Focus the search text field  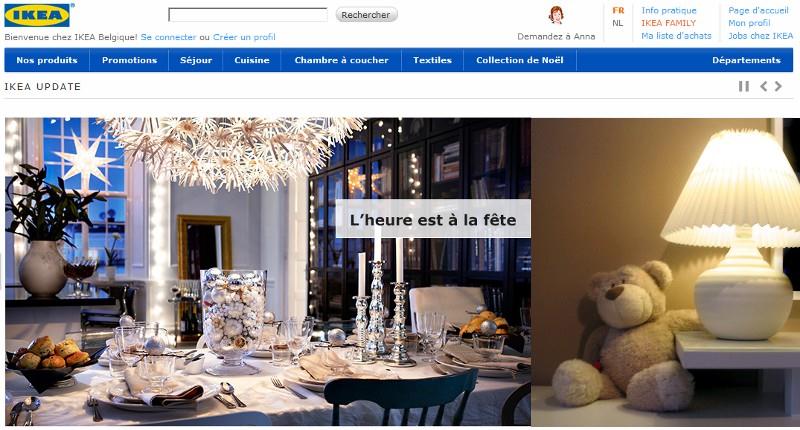(248, 15)
